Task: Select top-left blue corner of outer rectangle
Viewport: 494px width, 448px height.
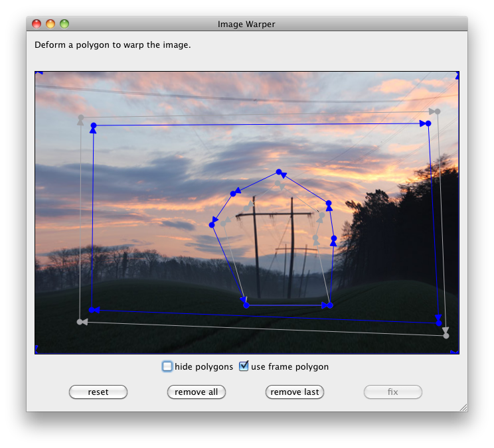Action: click(x=94, y=125)
